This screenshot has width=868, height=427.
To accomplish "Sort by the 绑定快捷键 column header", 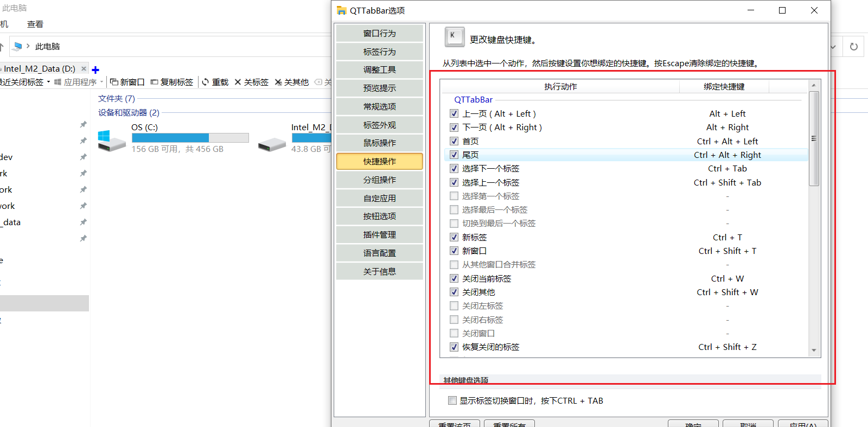I will tap(724, 86).
